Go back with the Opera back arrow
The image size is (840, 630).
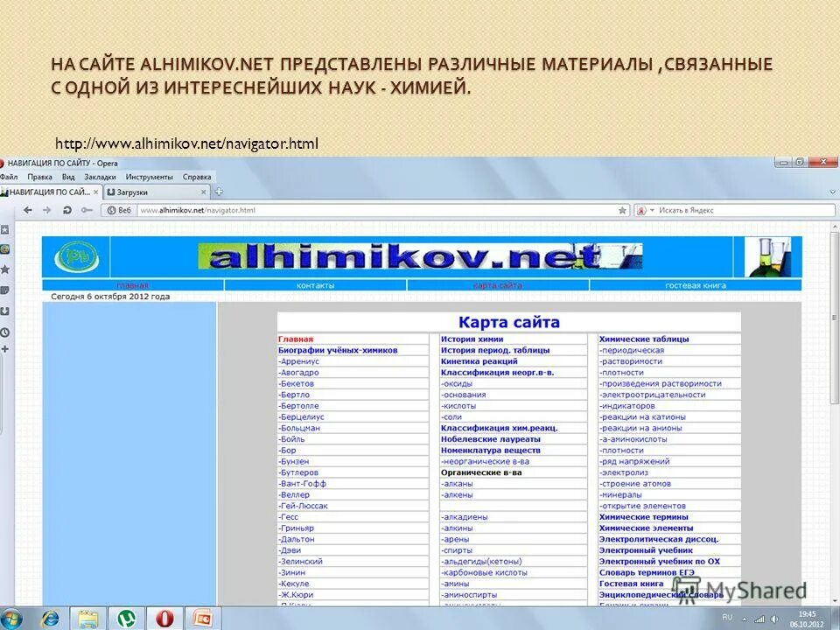click(28, 210)
